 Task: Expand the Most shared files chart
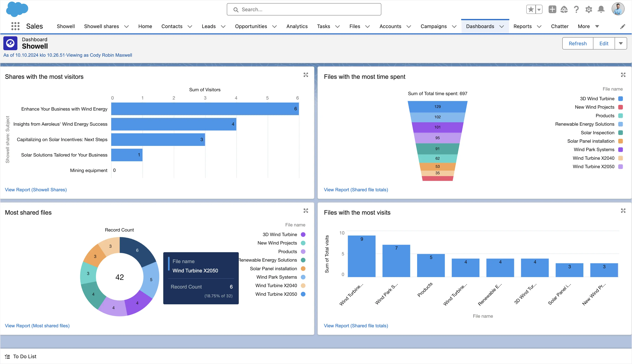tap(306, 210)
